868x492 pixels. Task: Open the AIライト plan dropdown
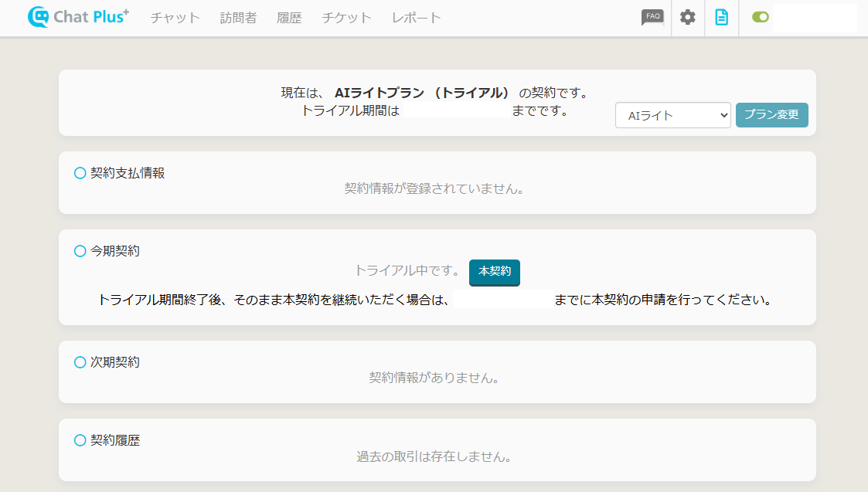pos(672,116)
